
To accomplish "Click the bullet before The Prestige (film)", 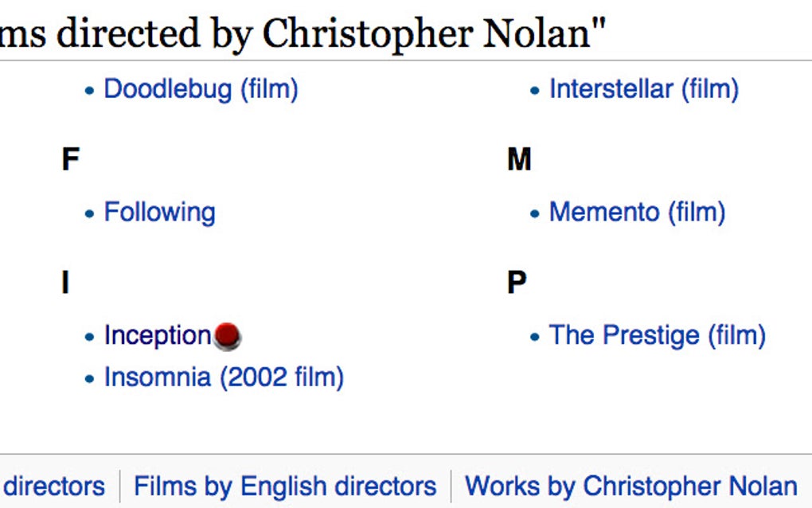I will [x=535, y=337].
